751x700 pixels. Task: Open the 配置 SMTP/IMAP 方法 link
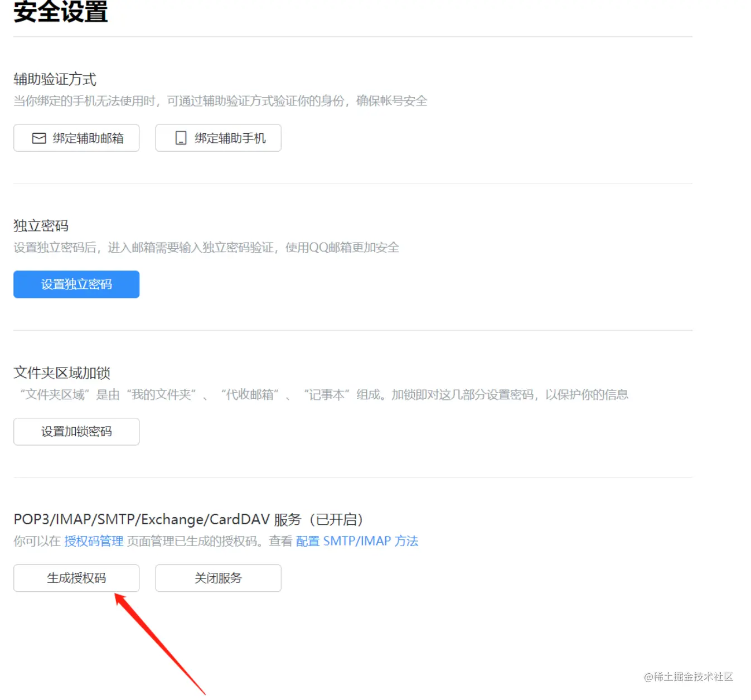357,541
